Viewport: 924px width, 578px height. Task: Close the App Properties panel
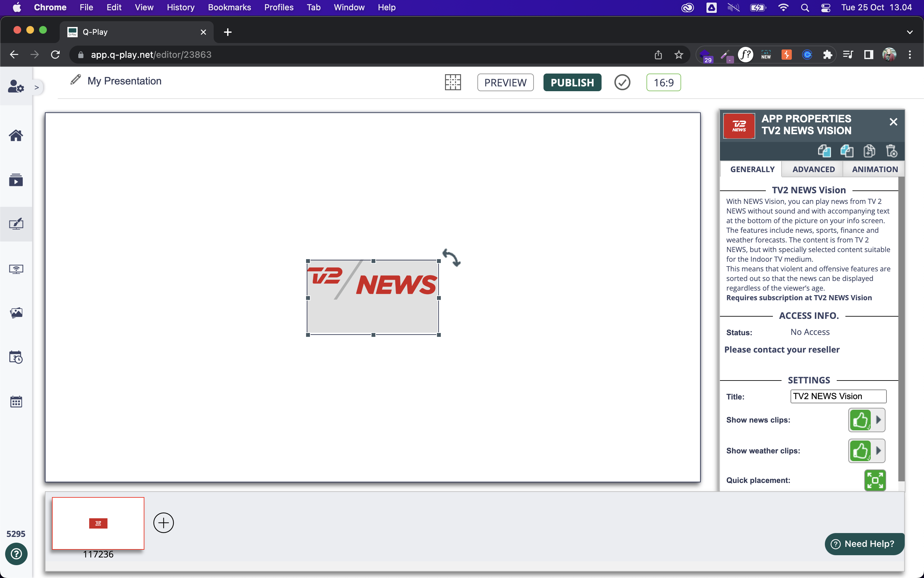coord(893,122)
